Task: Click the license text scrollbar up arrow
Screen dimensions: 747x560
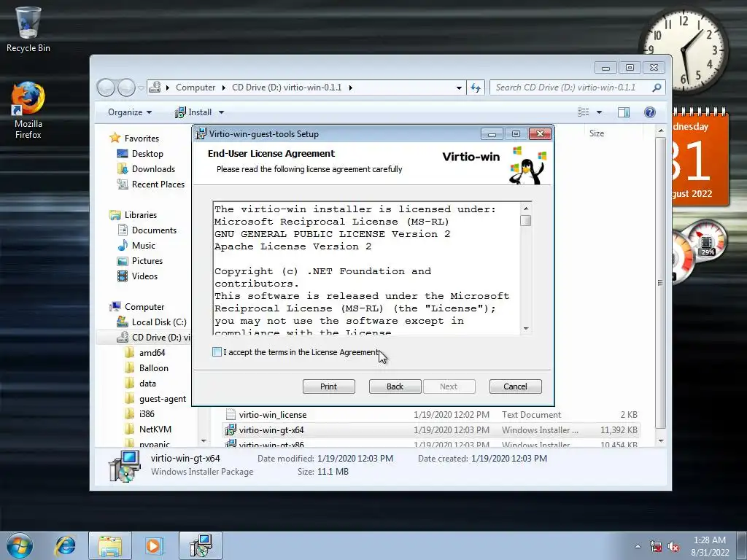Action: pyautogui.click(x=526, y=208)
